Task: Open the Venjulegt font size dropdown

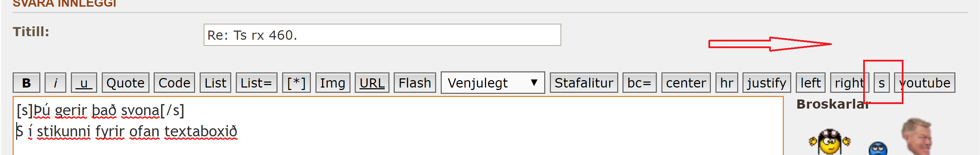Action: (x=492, y=83)
